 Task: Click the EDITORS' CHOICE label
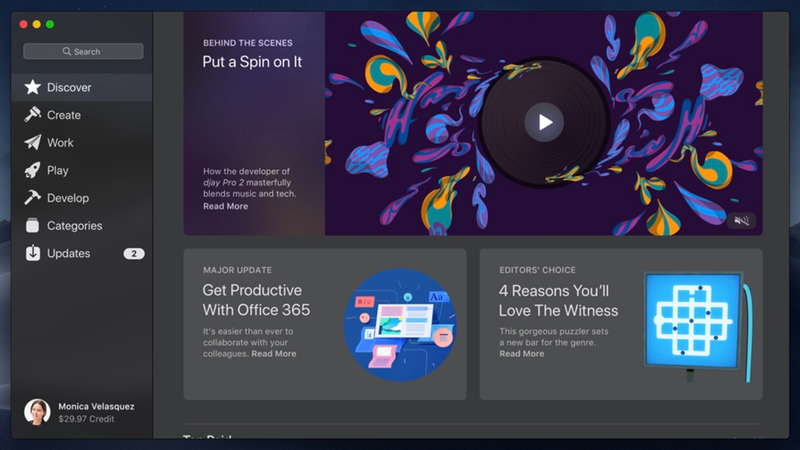tap(537, 270)
